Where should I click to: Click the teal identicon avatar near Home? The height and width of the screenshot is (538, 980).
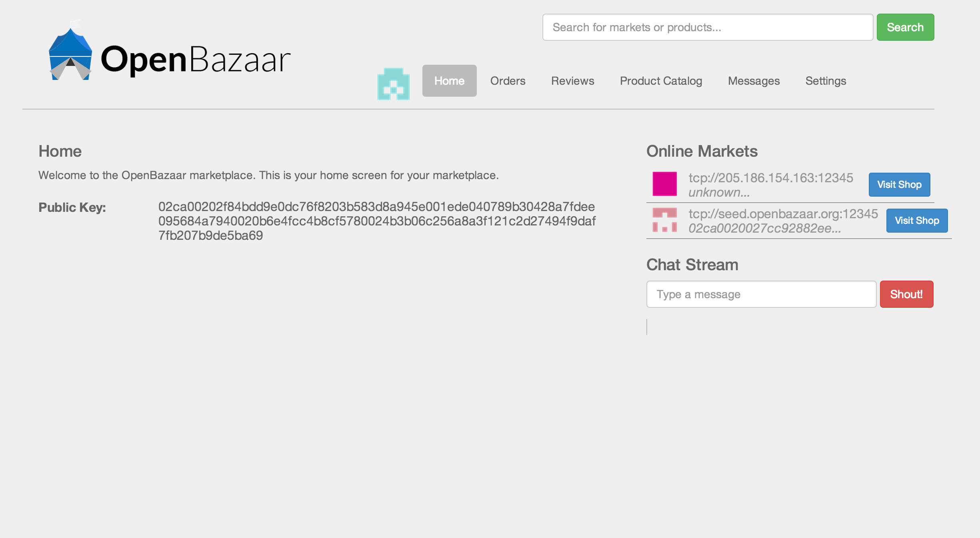[393, 84]
